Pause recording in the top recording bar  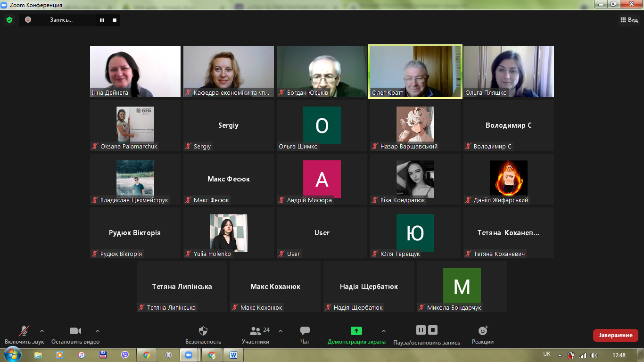point(102,20)
